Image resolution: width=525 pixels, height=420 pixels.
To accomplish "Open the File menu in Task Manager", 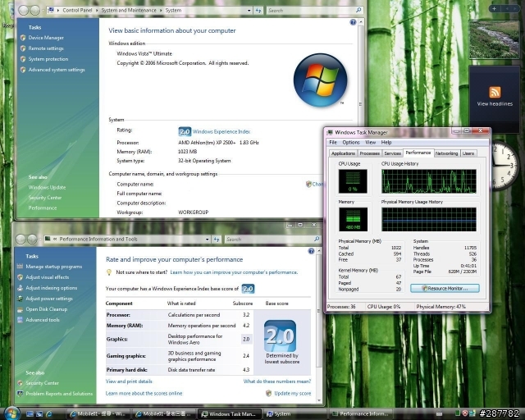I will tap(333, 143).
